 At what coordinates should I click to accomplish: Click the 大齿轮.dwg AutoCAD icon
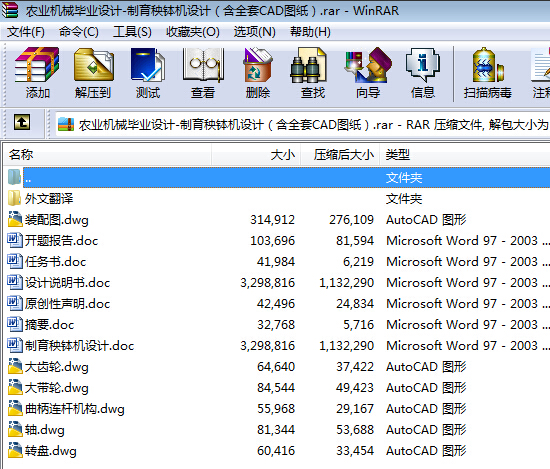15,366
